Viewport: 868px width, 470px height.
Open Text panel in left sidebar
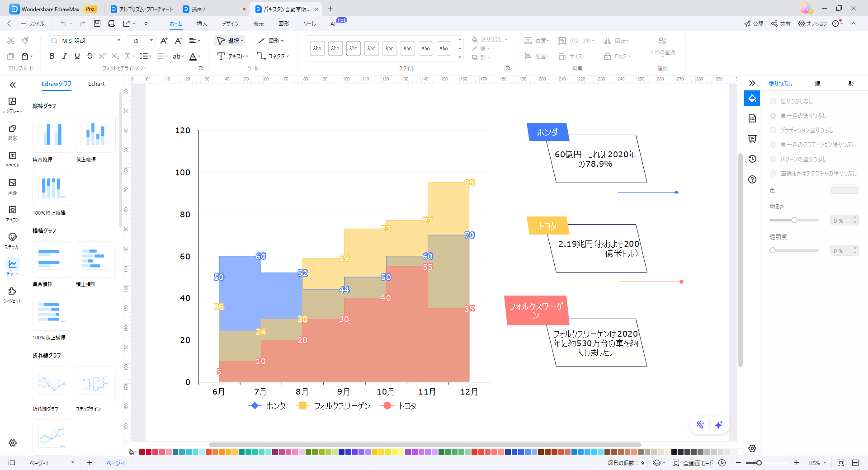coord(13,159)
